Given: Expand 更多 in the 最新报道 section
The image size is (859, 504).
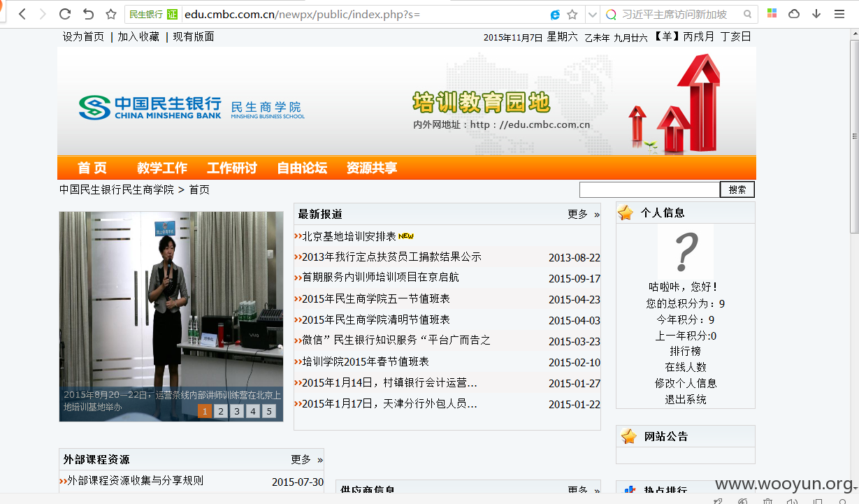Looking at the screenshot, I should tap(583, 214).
